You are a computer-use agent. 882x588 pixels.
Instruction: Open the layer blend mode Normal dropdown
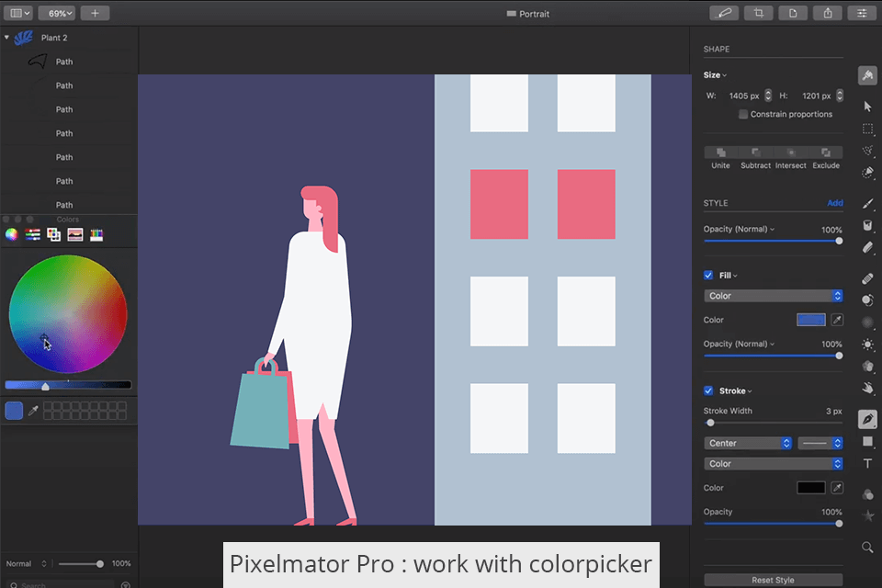(x=27, y=563)
